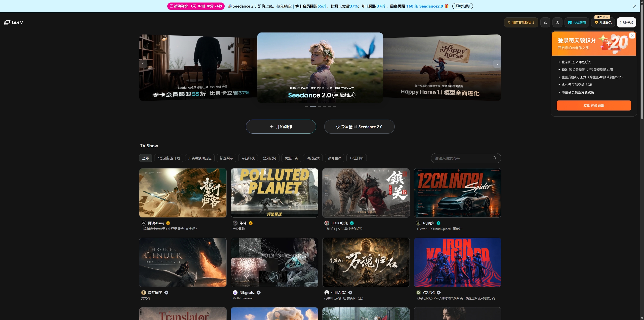
Task: Select the last carousel indicator dot
Action: [334, 106]
